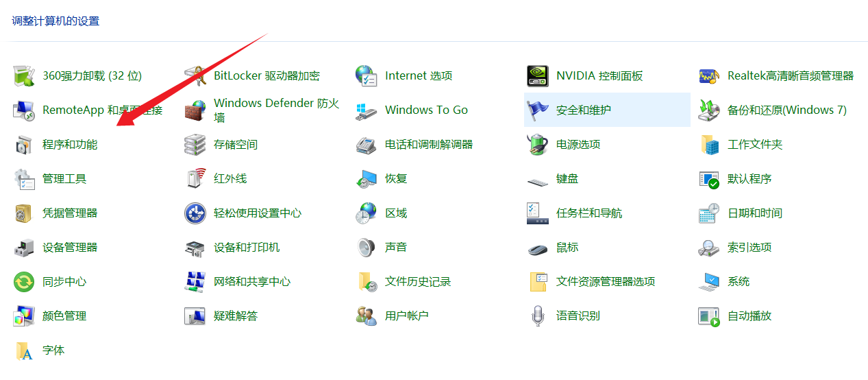Open the 声音 text link

click(x=396, y=247)
